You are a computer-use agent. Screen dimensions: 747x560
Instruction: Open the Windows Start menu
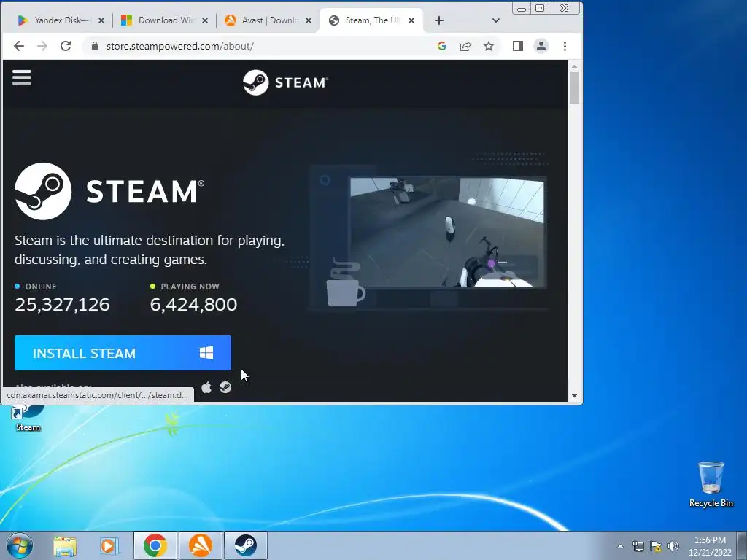click(x=20, y=545)
